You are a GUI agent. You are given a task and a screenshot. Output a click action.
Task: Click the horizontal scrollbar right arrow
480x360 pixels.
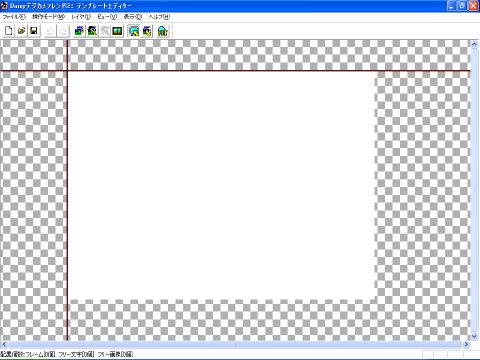[466, 344]
